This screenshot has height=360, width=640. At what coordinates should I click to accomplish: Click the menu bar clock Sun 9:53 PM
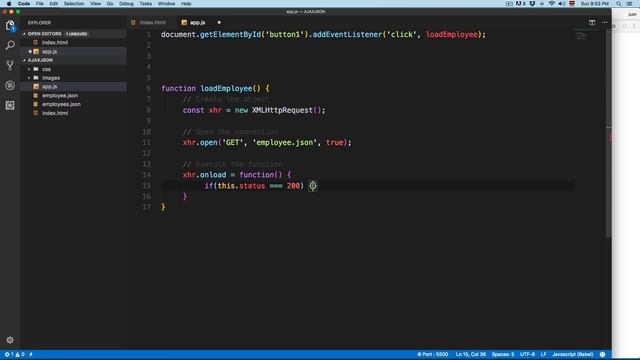(x=595, y=4)
